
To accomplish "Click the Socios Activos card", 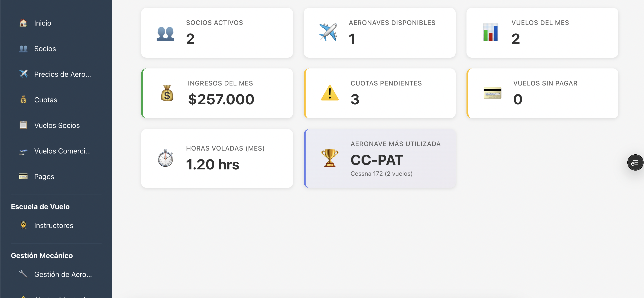I will click(x=217, y=33).
